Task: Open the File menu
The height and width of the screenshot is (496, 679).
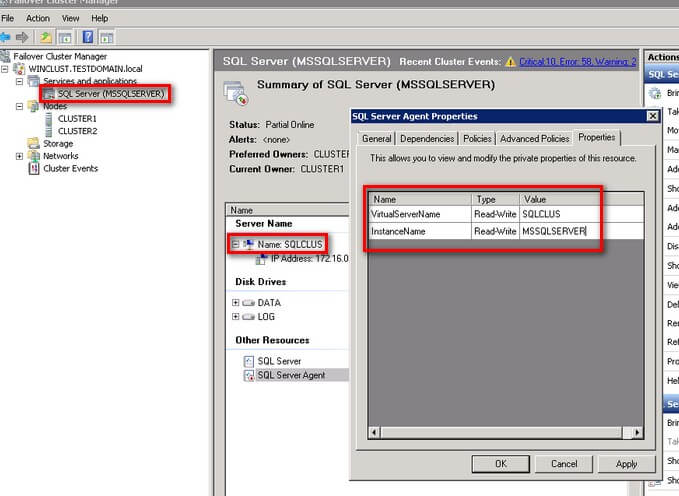Action: point(7,18)
